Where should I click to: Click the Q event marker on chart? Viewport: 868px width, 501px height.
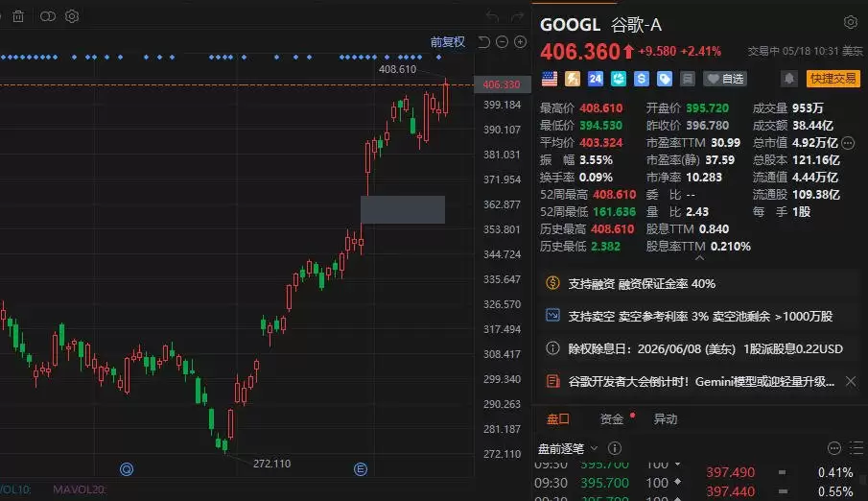pos(127,469)
